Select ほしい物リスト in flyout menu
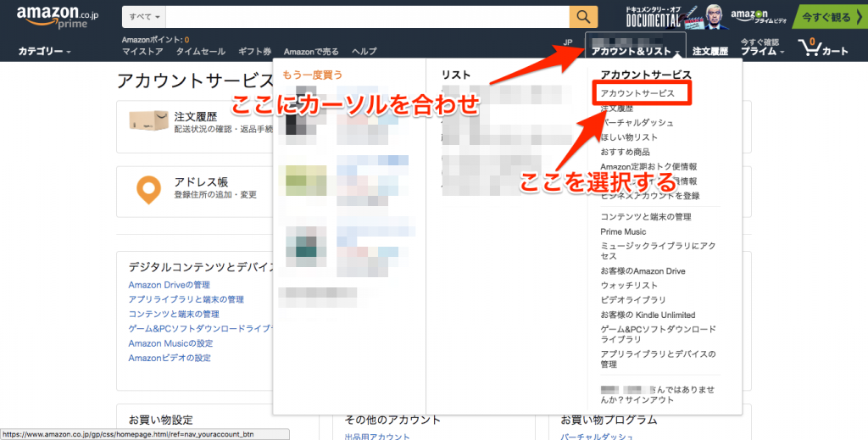Viewport: 868px width, 440px height. [629, 137]
